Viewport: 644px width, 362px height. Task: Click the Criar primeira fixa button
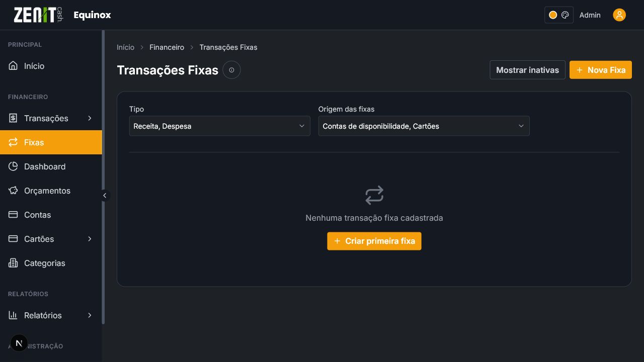click(x=374, y=241)
